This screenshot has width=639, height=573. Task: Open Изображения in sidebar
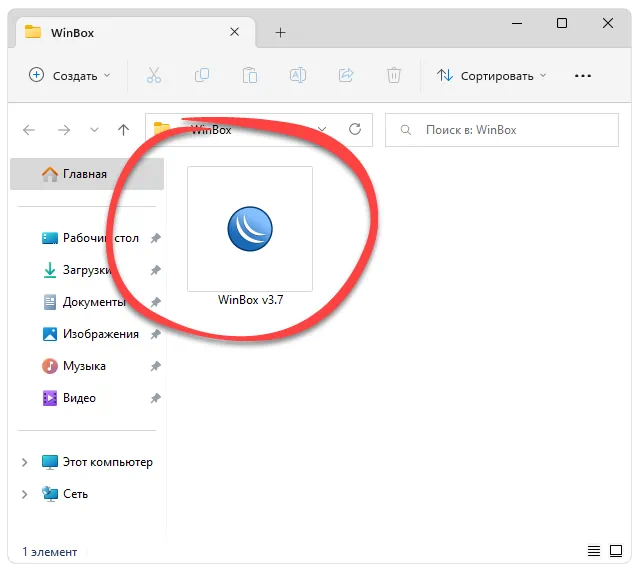click(90, 334)
